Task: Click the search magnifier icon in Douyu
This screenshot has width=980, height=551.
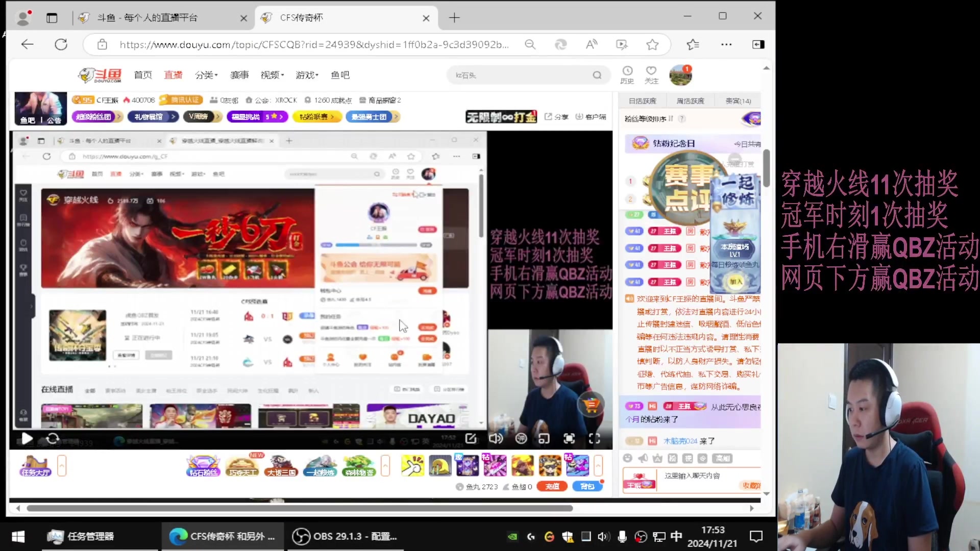Action: [x=597, y=75]
